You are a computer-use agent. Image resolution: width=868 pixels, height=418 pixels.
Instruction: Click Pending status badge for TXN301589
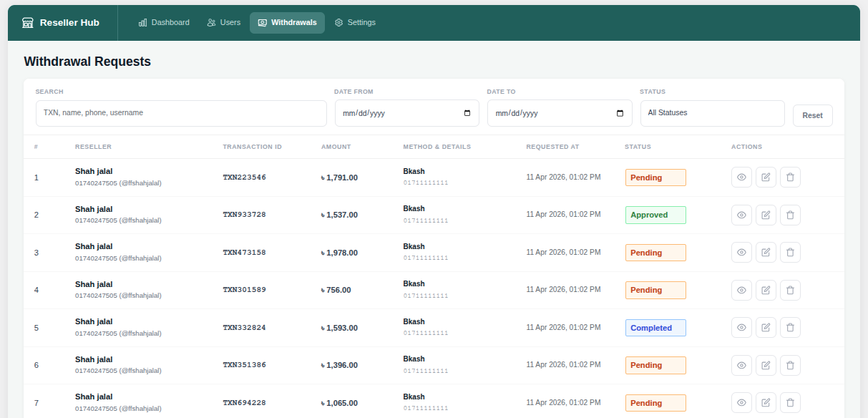click(655, 290)
